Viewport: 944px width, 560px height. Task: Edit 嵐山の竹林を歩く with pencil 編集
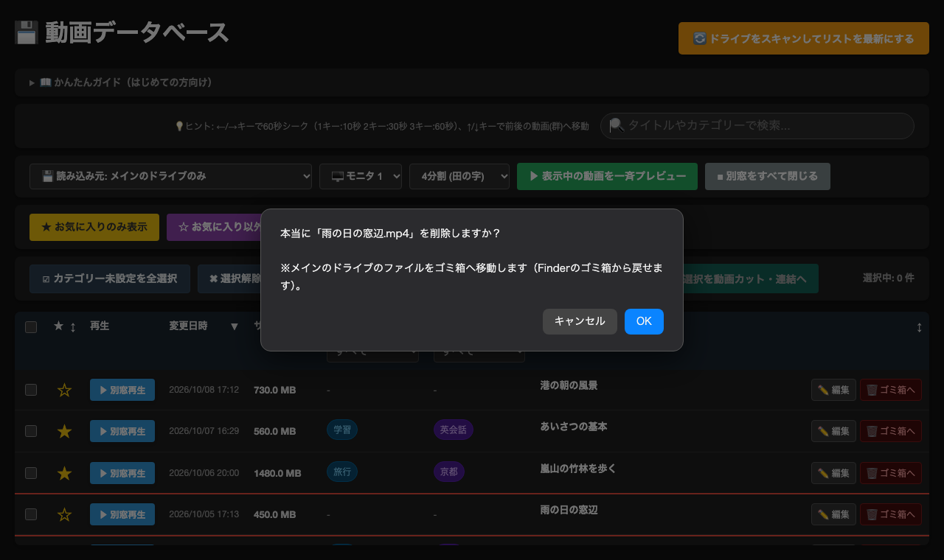click(x=833, y=473)
